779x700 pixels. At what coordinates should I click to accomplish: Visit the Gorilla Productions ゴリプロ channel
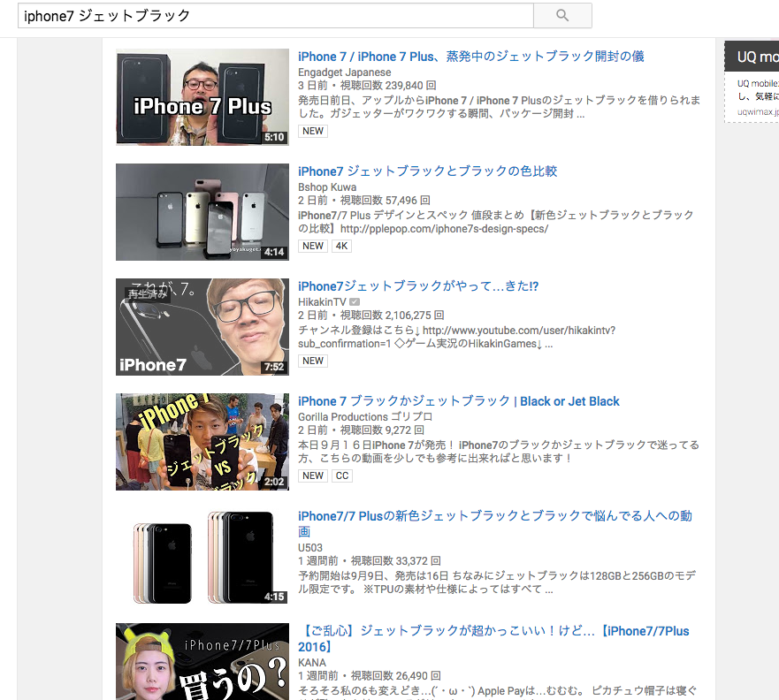(x=365, y=417)
